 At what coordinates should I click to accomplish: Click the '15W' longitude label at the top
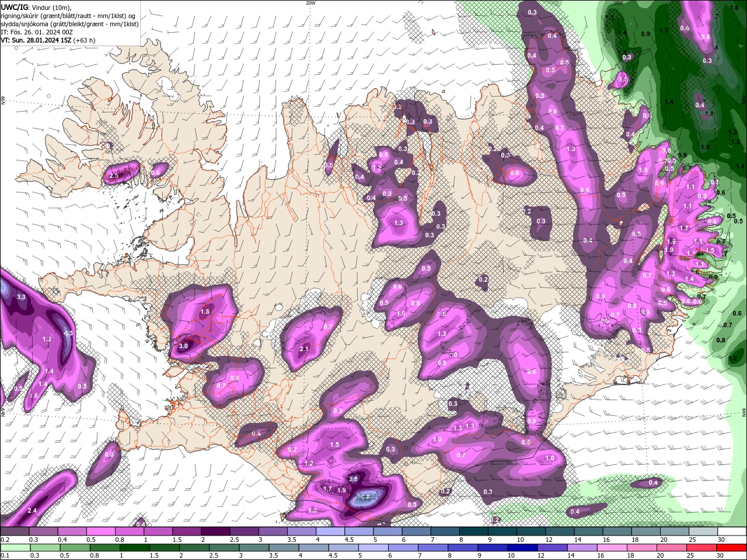(619, 3)
